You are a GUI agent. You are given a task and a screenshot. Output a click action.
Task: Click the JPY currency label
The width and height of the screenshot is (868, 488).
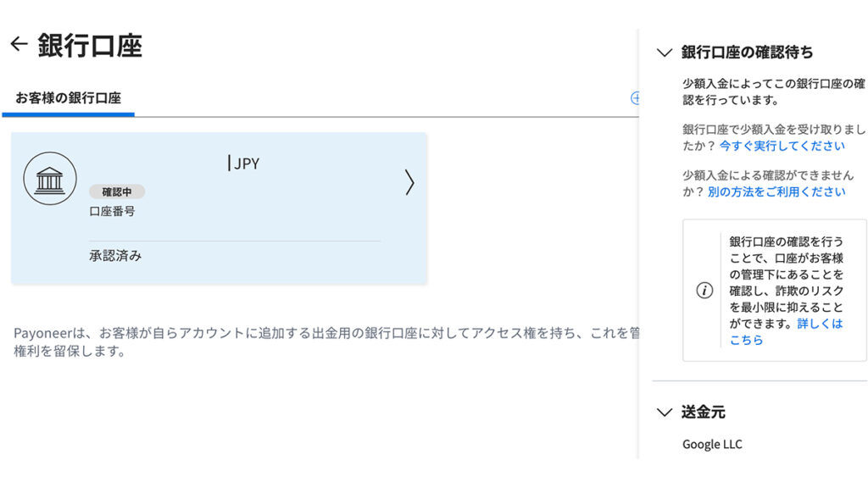247,164
